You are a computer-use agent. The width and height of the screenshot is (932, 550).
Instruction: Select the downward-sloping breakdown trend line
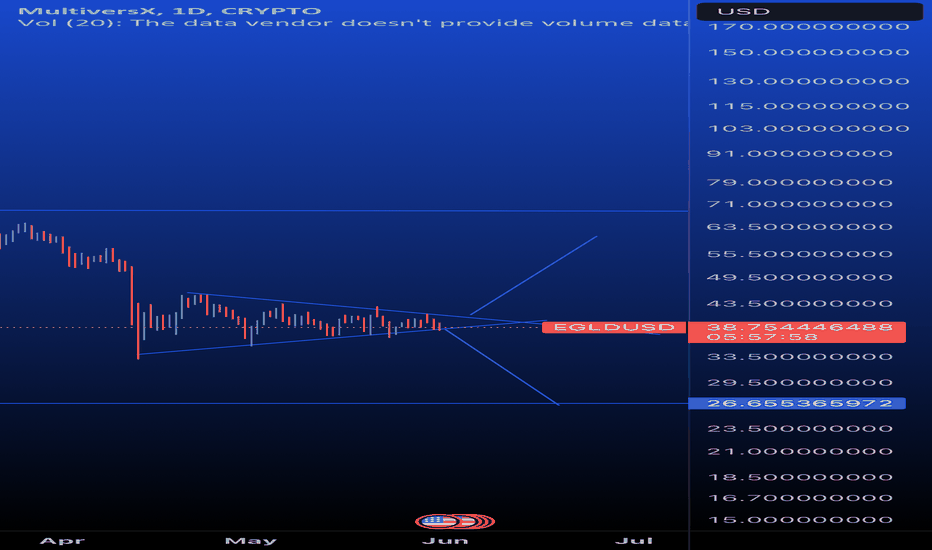502,367
